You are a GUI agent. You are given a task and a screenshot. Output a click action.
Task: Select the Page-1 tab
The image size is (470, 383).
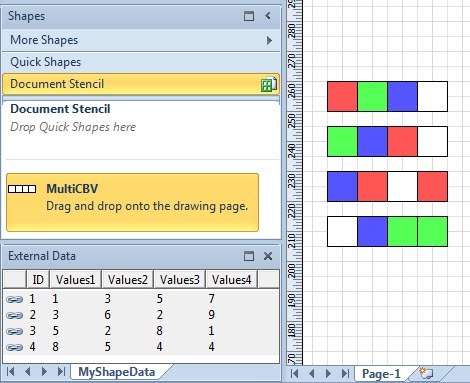(x=381, y=374)
